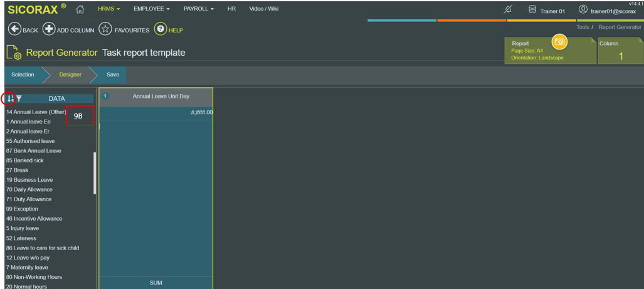Open the EMPLOYEE dropdown menu
Screen dimensions: 644x289
point(152,9)
